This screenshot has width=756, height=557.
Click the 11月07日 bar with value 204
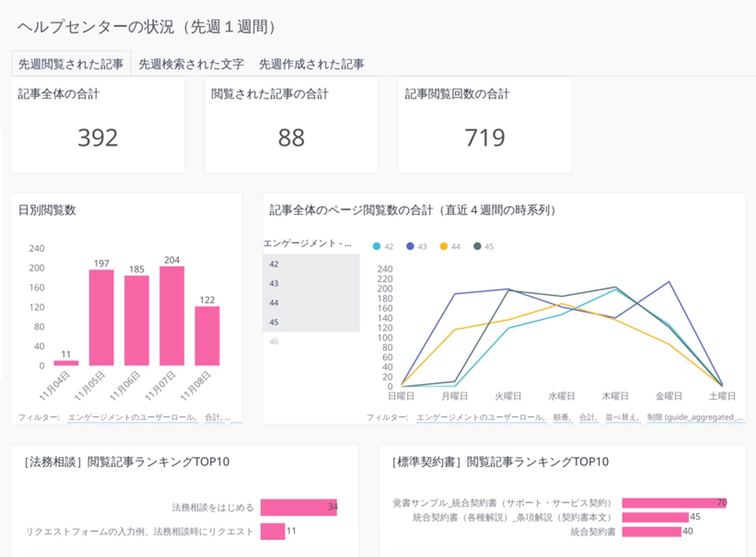[x=172, y=316]
